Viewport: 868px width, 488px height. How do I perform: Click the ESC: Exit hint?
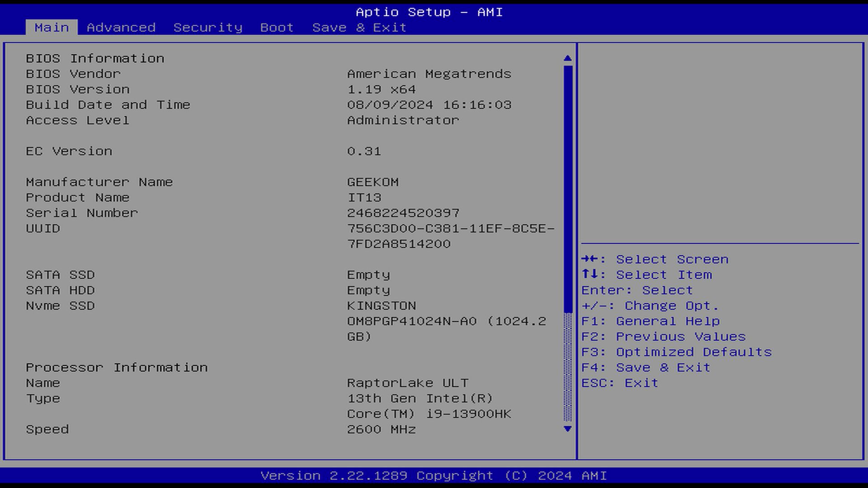[x=619, y=383]
